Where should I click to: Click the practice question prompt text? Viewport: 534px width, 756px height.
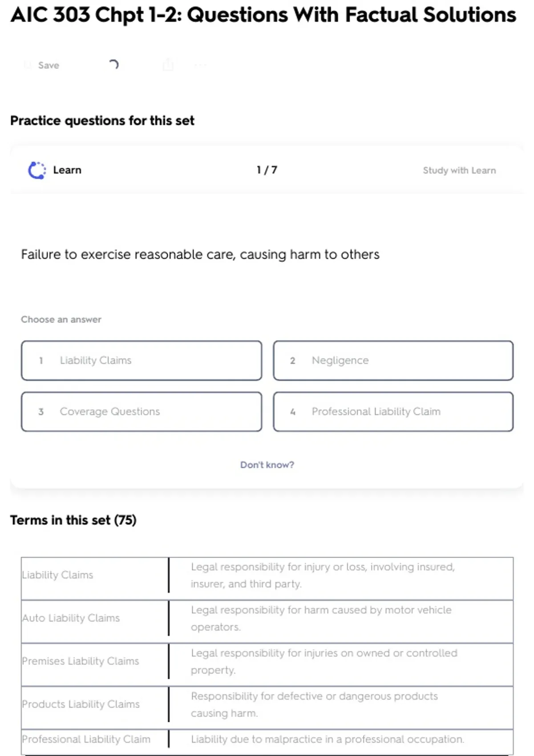pyautogui.click(x=200, y=254)
